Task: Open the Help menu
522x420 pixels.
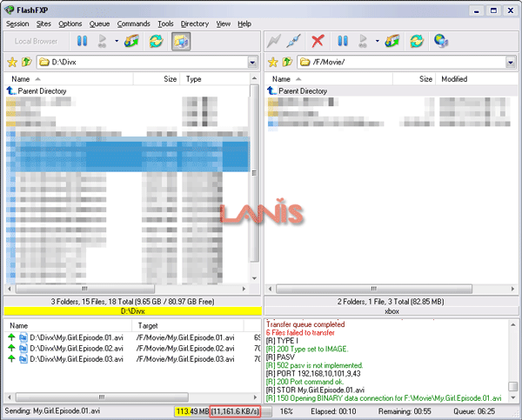Action: (x=244, y=24)
